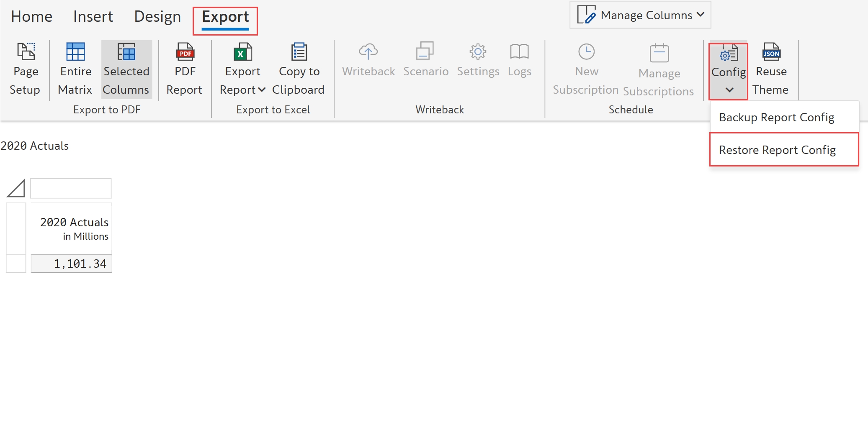Screen dimensions: 868x448
Task: Go to the Design tab
Action: (157, 17)
